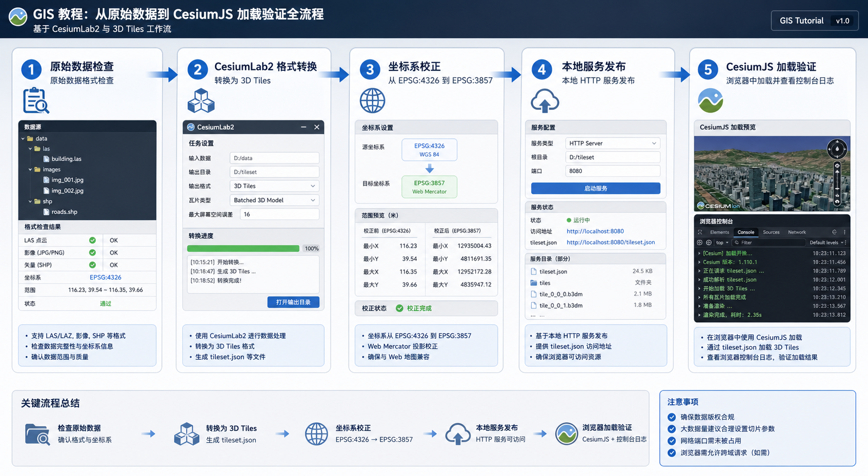Toggle the 大数据量建议合理设置切片参数 check

[672, 429]
